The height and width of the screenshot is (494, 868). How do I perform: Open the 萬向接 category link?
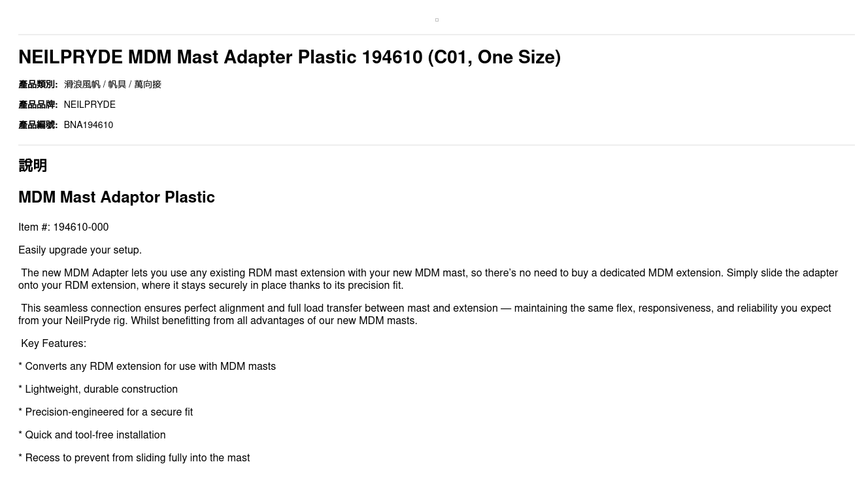coord(148,84)
